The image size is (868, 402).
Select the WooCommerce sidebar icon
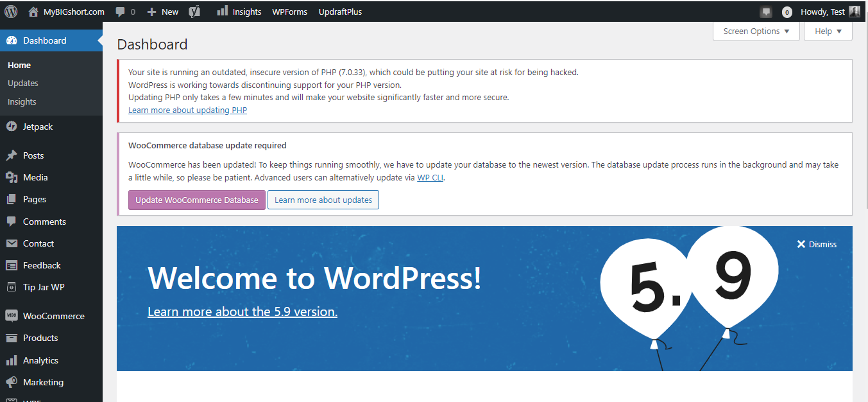(x=13, y=315)
